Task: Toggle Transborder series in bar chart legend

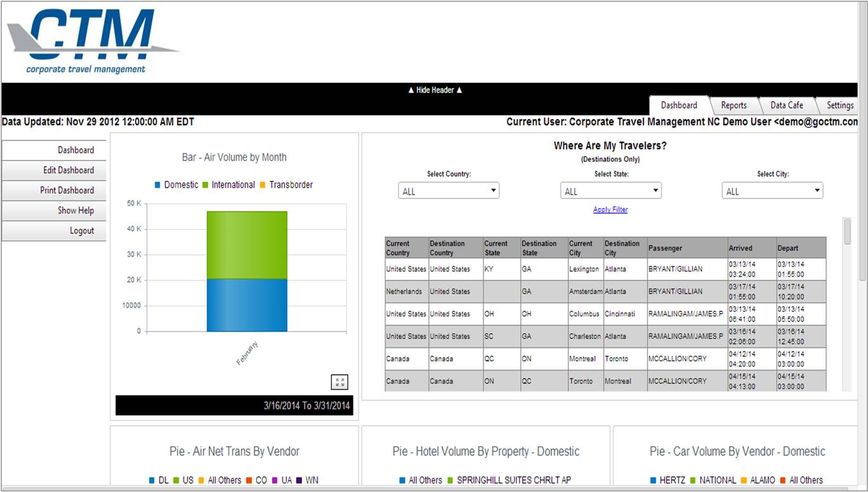Action: point(285,185)
